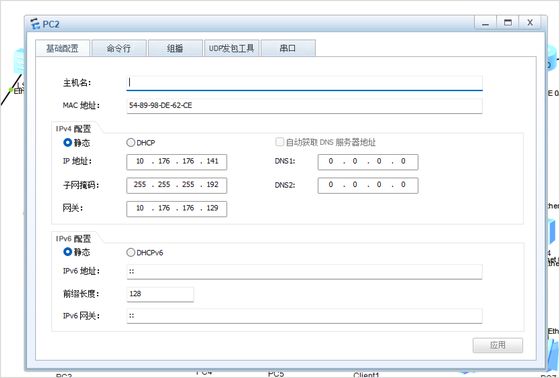
Task: Switch to the 基础配置 tab
Action: 62,48
